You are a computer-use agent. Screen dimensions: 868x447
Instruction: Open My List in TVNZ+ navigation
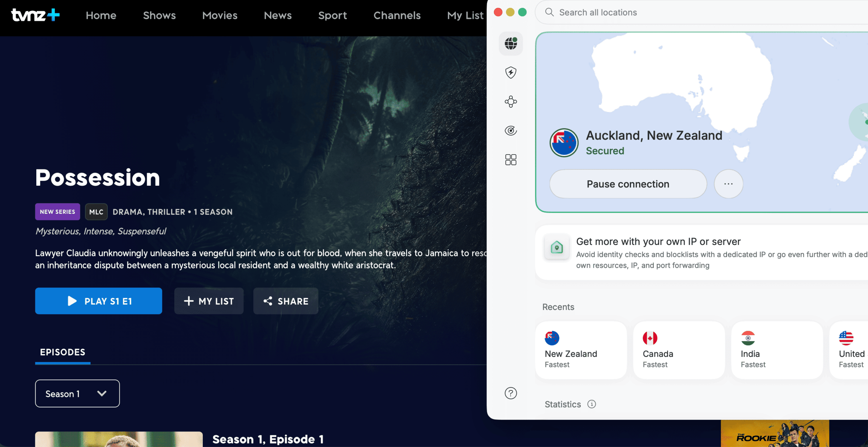click(x=465, y=15)
